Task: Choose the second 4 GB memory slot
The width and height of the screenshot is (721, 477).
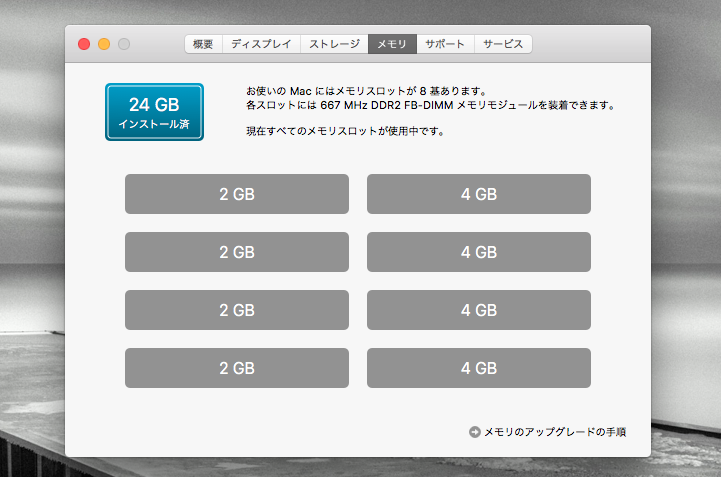Action: (479, 252)
